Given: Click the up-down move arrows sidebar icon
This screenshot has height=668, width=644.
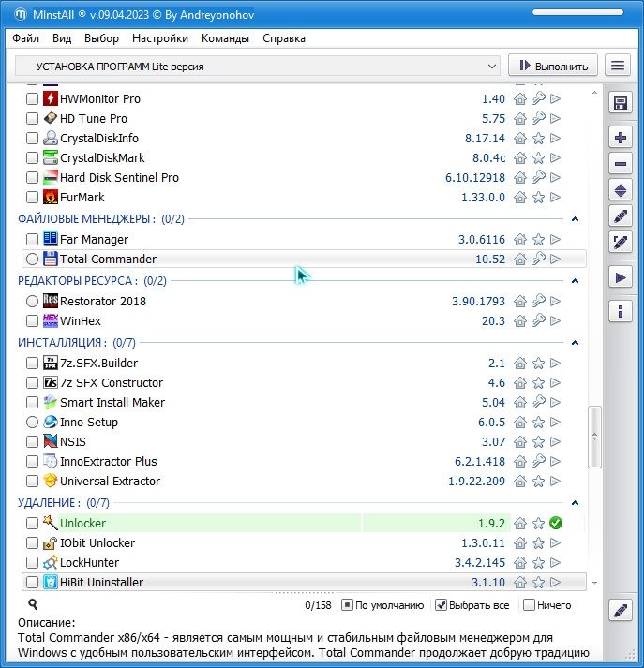Looking at the screenshot, I should (x=621, y=190).
